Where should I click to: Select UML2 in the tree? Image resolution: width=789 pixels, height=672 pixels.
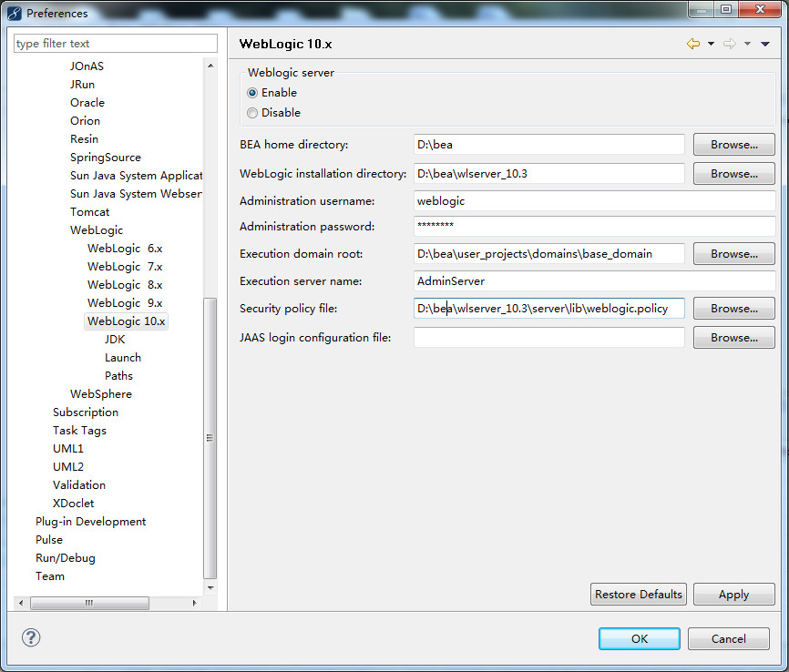(x=68, y=467)
